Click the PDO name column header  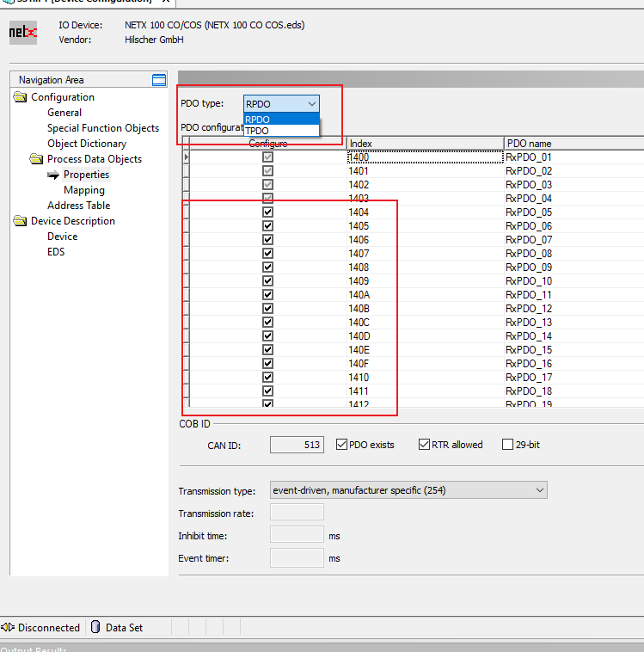[x=573, y=144]
